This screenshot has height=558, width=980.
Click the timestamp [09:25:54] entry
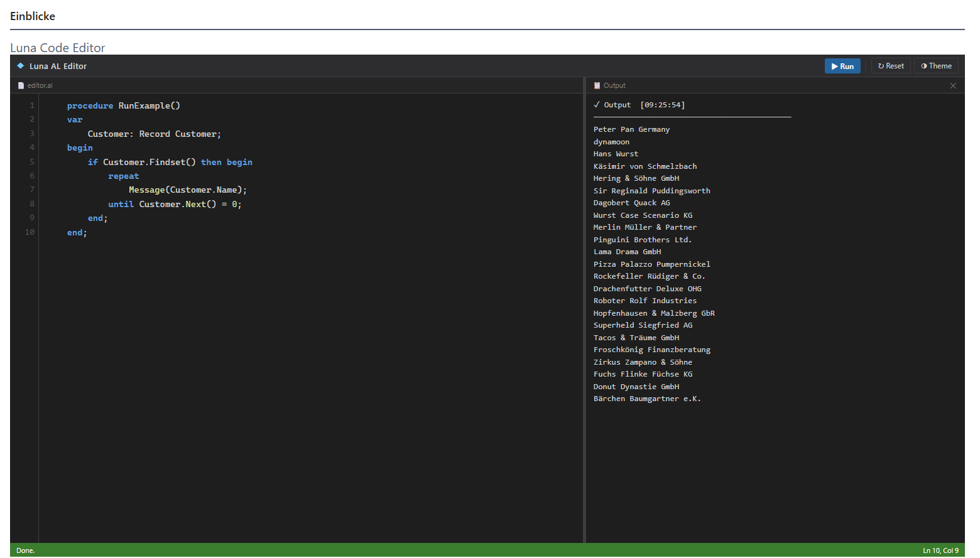pyautogui.click(x=663, y=104)
